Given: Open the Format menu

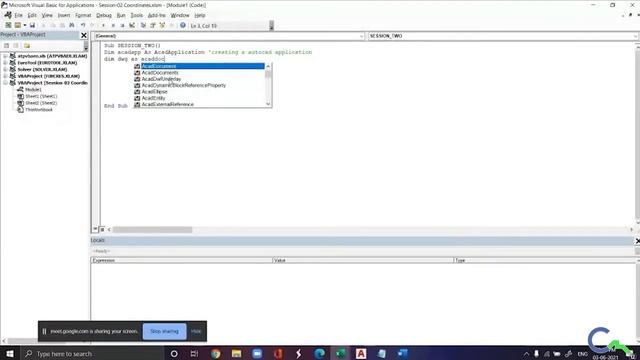Looking at the screenshot, I should [83, 15].
